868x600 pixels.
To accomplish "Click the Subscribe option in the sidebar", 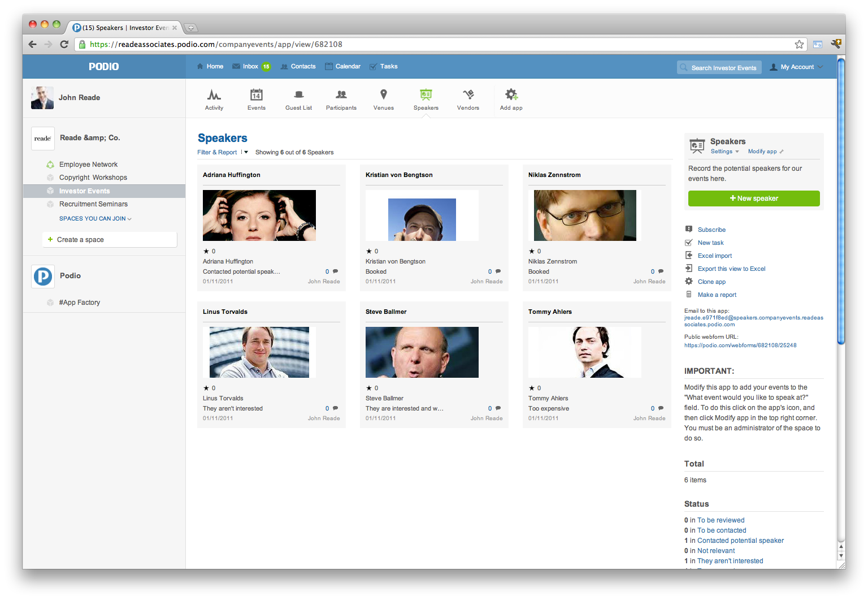I will pos(711,230).
